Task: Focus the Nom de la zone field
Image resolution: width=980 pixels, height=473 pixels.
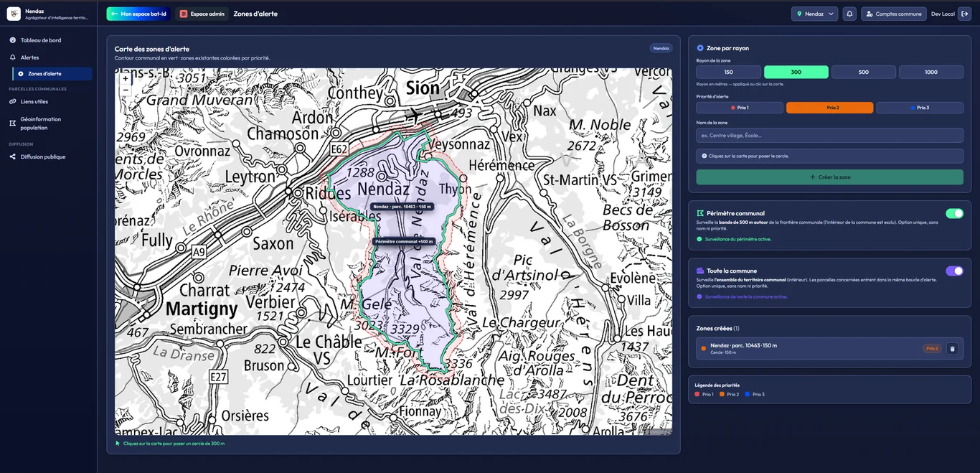Action: coord(830,136)
